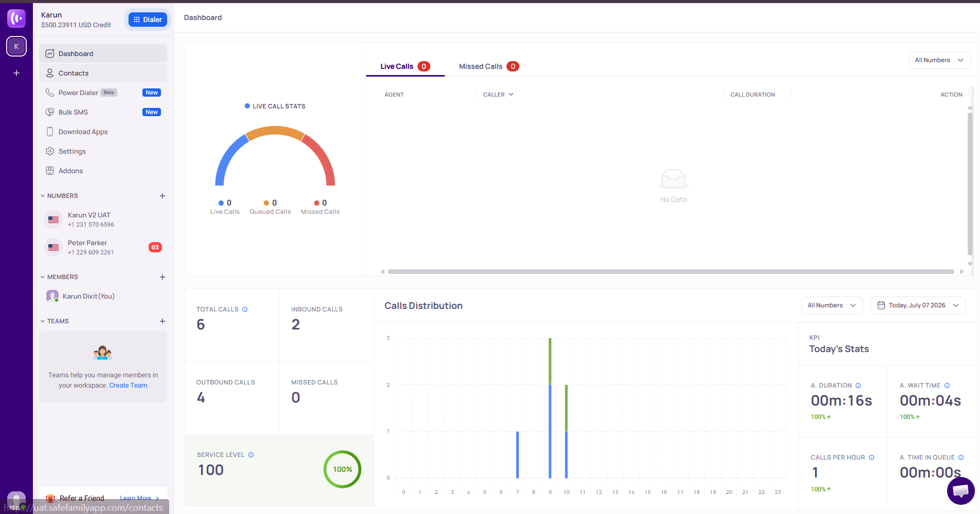980x514 pixels.
Task: Open Download Apps page
Action: tap(103, 132)
